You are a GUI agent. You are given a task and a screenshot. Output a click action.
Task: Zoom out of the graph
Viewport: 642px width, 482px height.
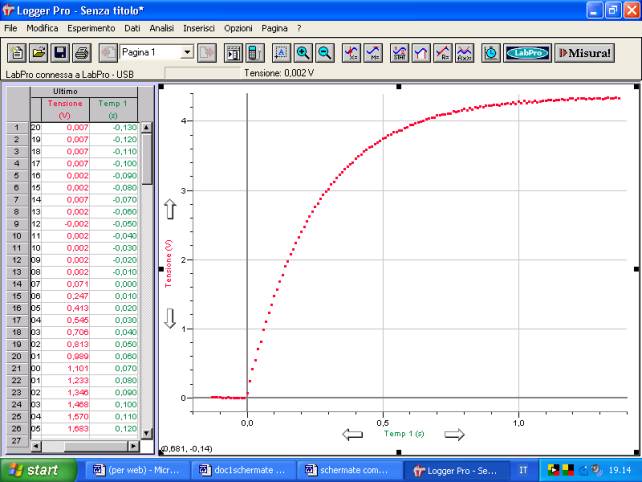324,52
